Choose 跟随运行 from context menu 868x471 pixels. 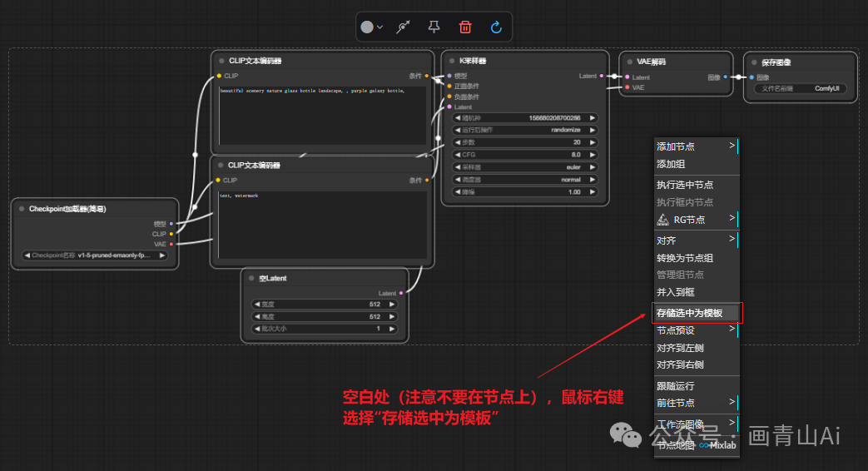697,386
